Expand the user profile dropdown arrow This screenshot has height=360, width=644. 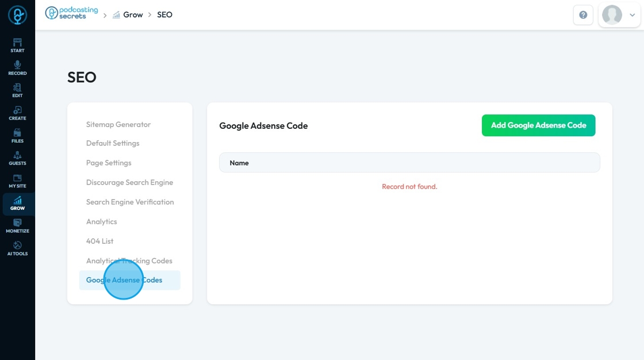click(632, 15)
